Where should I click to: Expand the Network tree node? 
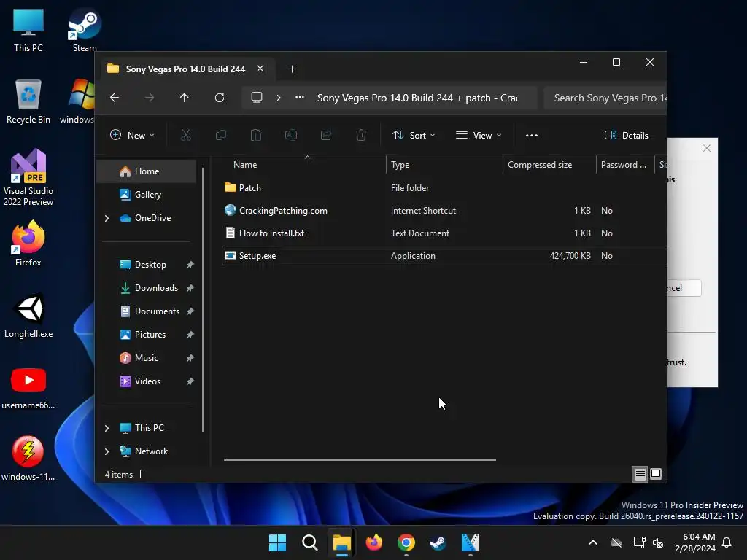[x=107, y=451]
